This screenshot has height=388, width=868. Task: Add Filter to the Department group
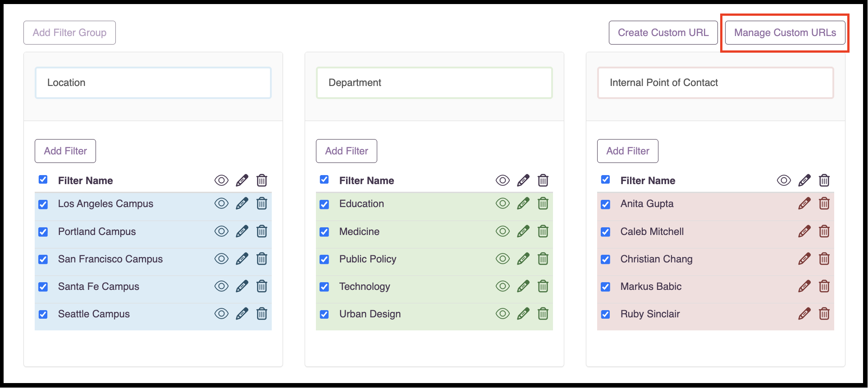coord(347,151)
